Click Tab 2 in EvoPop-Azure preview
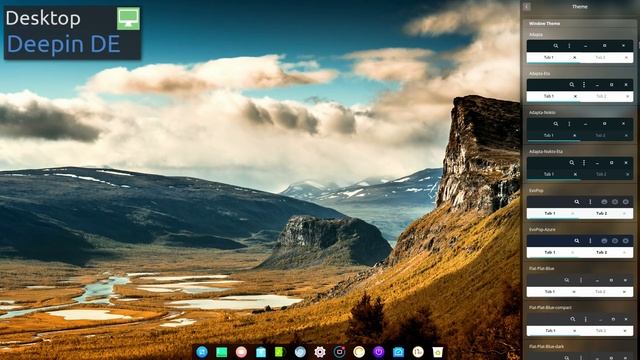This screenshot has width=640, height=360. [601, 253]
